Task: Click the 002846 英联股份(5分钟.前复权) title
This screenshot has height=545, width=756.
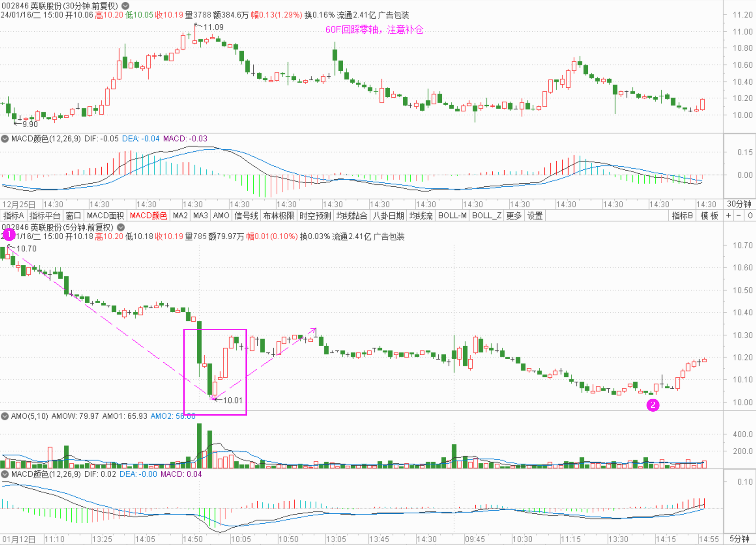Action: [x=58, y=227]
